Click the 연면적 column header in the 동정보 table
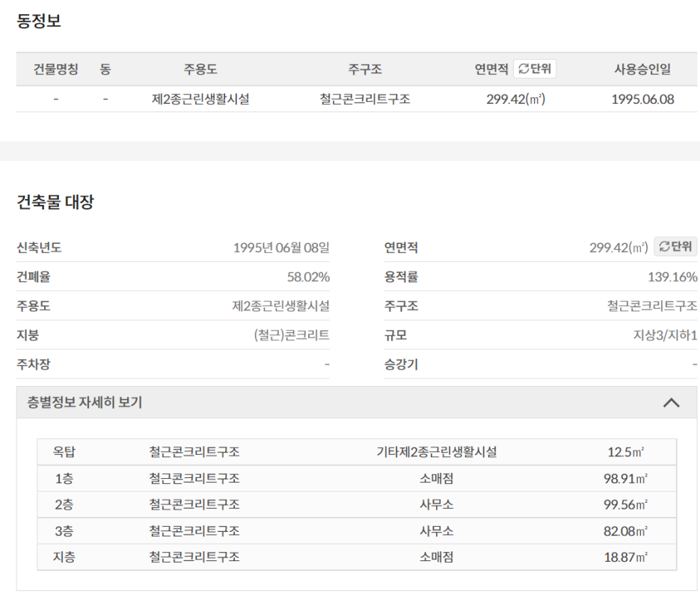This screenshot has height=600, width=700. pos(491,69)
